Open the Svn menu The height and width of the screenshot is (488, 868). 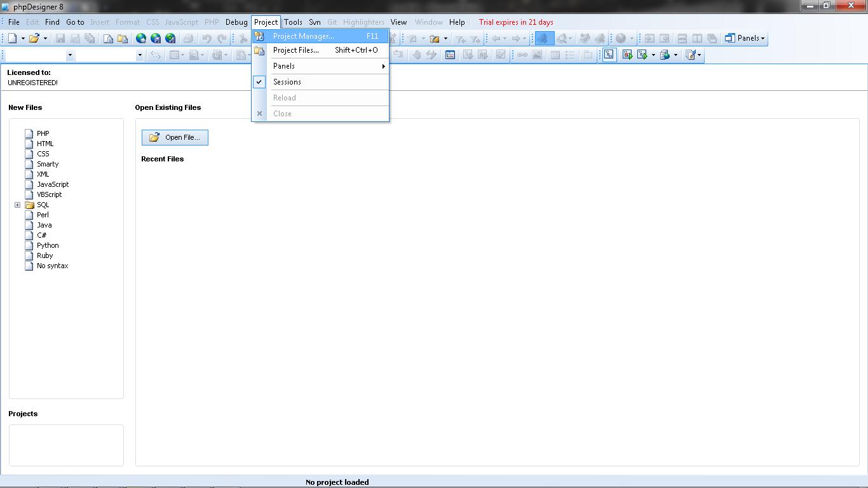pos(315,22)
